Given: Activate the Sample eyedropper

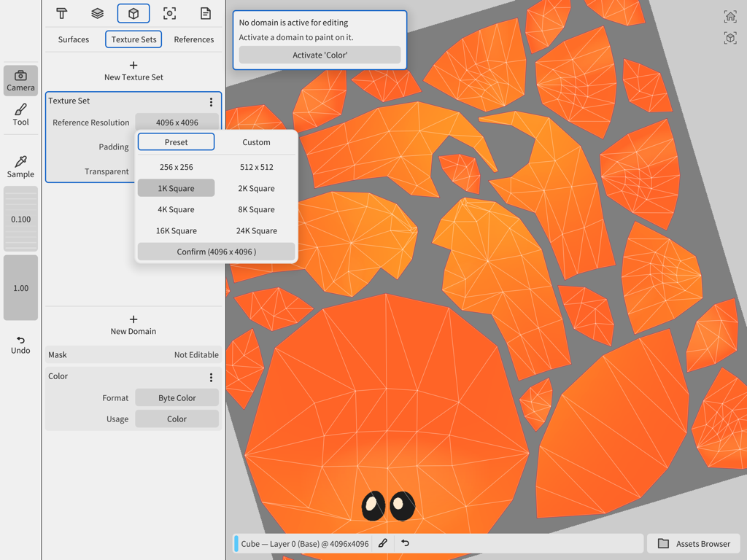Looking at the screenshot, I should point(20,164).
